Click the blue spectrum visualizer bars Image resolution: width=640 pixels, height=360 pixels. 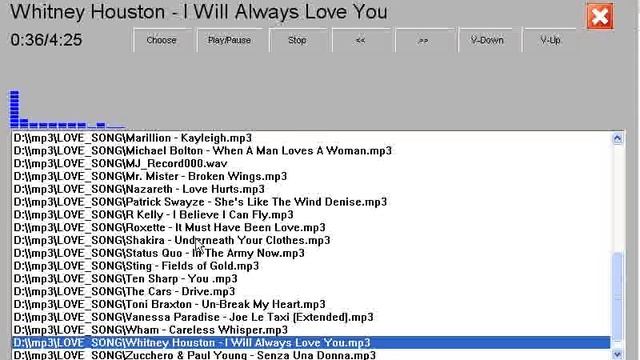click(67, 109)
